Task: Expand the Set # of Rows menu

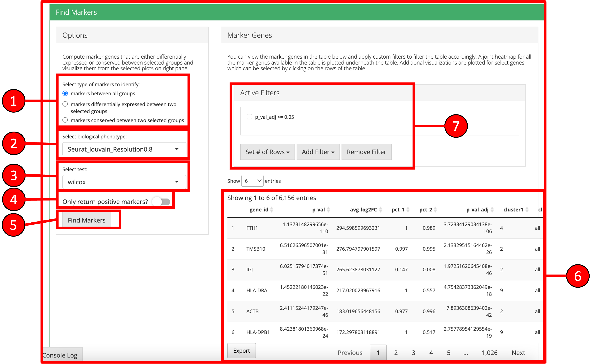Action: (267, 152)
